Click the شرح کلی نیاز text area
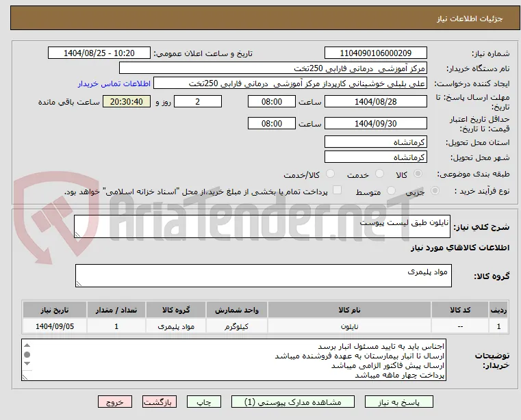521x420 pixels. click(262, 226)
